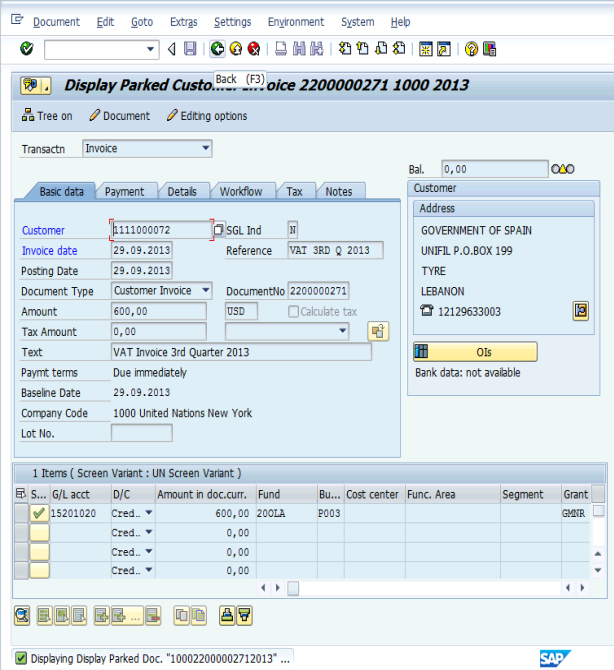Click the green Back arrow icon
The width and height of the screenshot is (614, 670).
click(218, 49)
